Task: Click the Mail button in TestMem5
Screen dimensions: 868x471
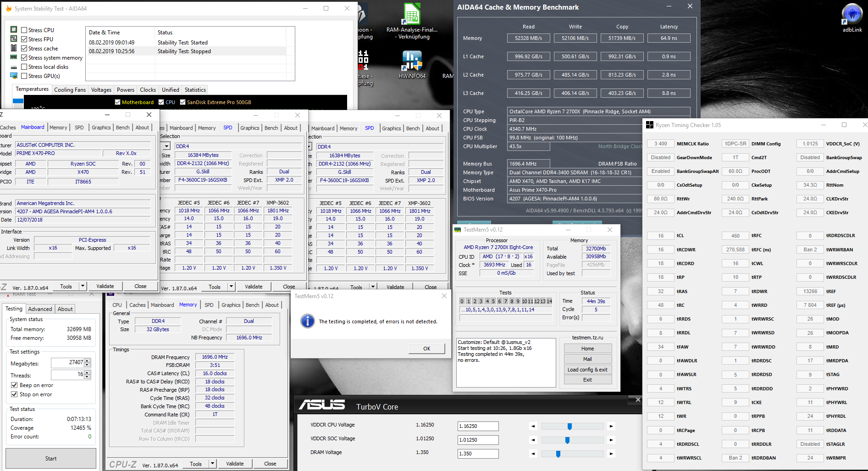Action: point(588,359)
